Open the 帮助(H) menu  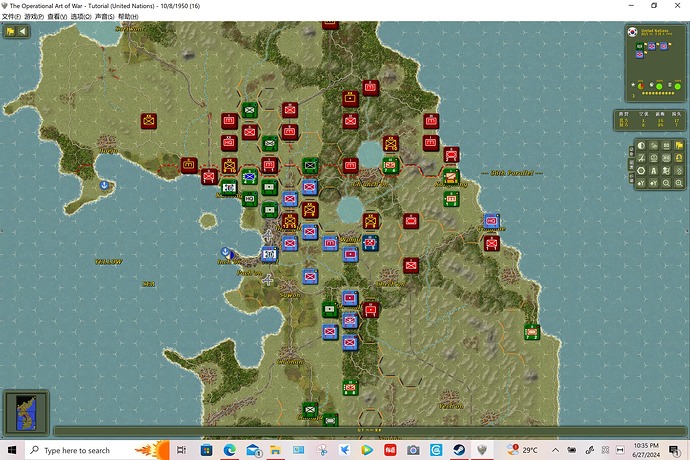pos(128,16)
